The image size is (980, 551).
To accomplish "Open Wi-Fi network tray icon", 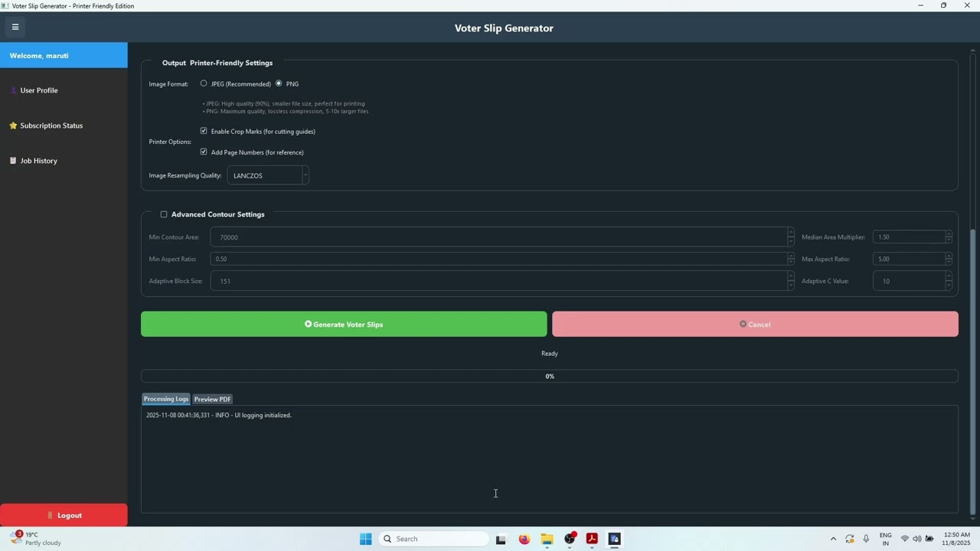I will pos(904,539).
